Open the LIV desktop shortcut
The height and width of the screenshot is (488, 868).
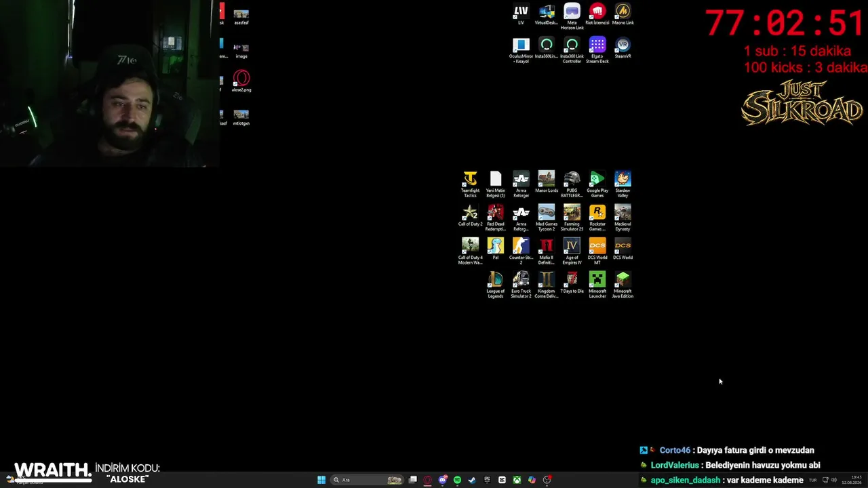point(521,14)
